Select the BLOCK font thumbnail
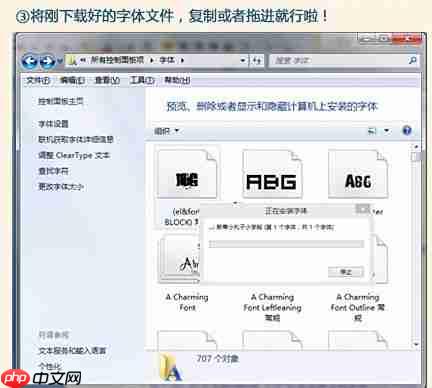This screenshot has height=388, width=432. coord(187,174)
